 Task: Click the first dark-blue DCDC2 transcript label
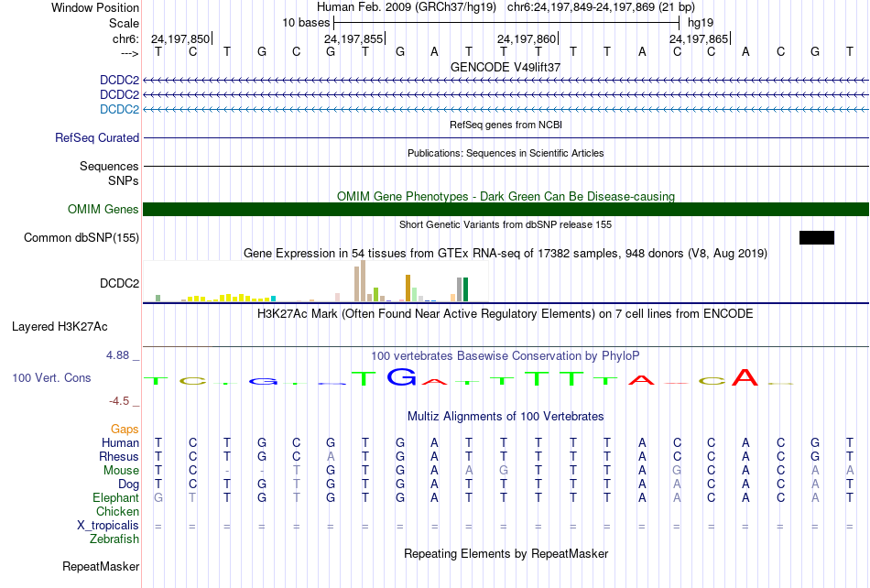(119, 81)
